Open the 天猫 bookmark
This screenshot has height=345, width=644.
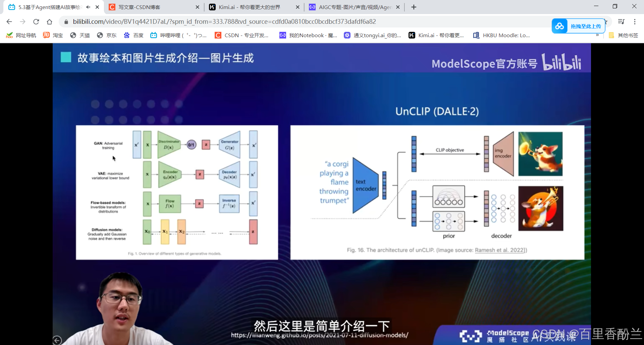click(80, 35)
